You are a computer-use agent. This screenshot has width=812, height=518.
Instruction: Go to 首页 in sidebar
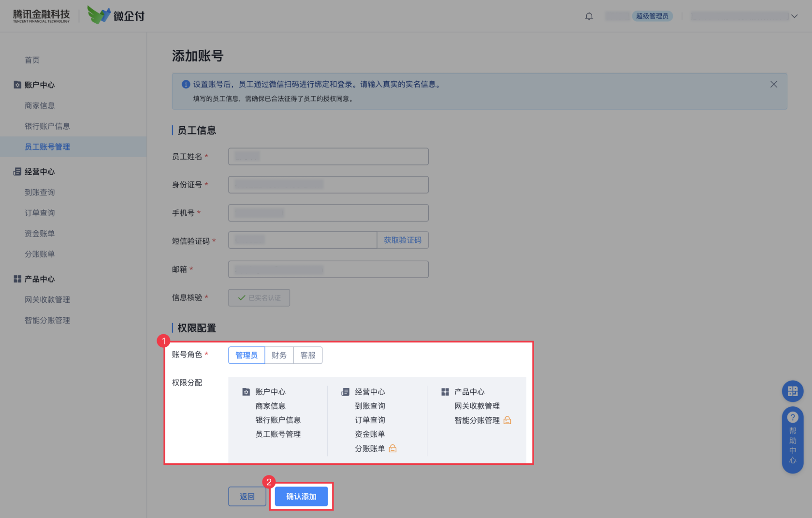pos(32,60)
